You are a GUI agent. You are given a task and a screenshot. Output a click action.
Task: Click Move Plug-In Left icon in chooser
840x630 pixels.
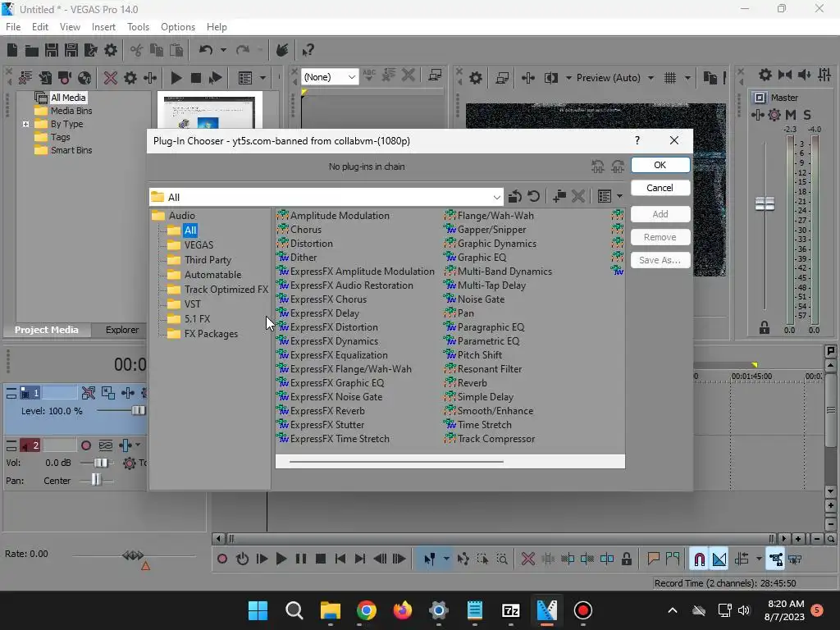click(598, 167)
